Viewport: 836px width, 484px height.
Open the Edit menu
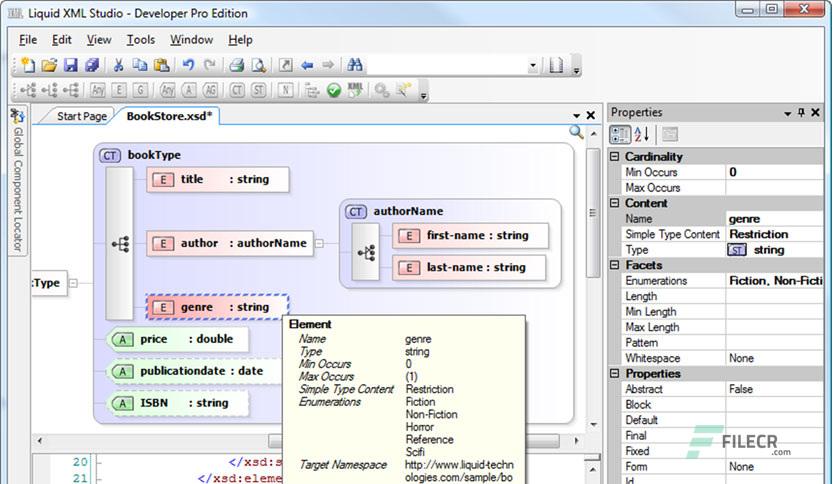pos(61,39)
